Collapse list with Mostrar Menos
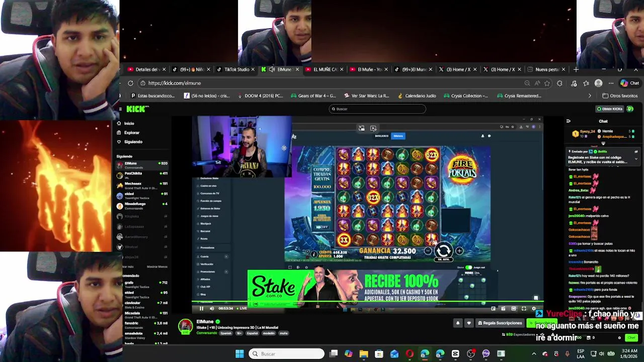 pos(157,266)
